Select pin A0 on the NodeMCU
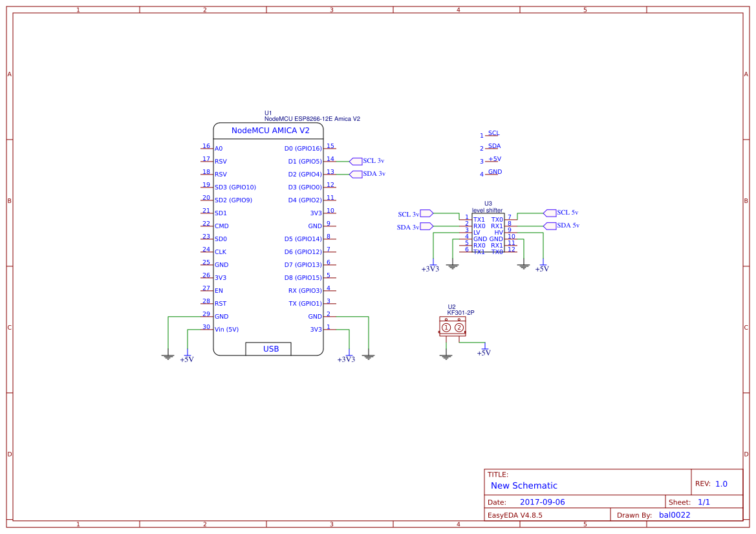The height and width of the screenshot is (534, 756). 218,148
